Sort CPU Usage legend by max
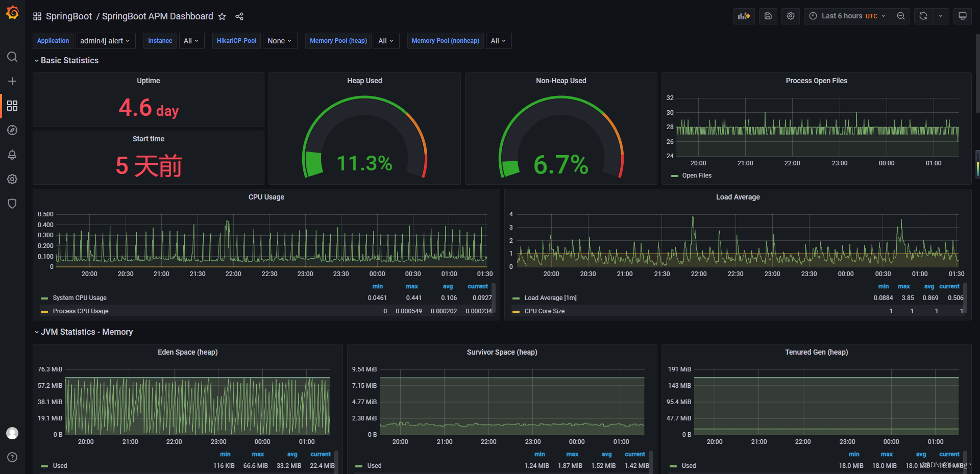Image resolution: width=980 pixels, height=474 pixels. click(x=412, y=287)
